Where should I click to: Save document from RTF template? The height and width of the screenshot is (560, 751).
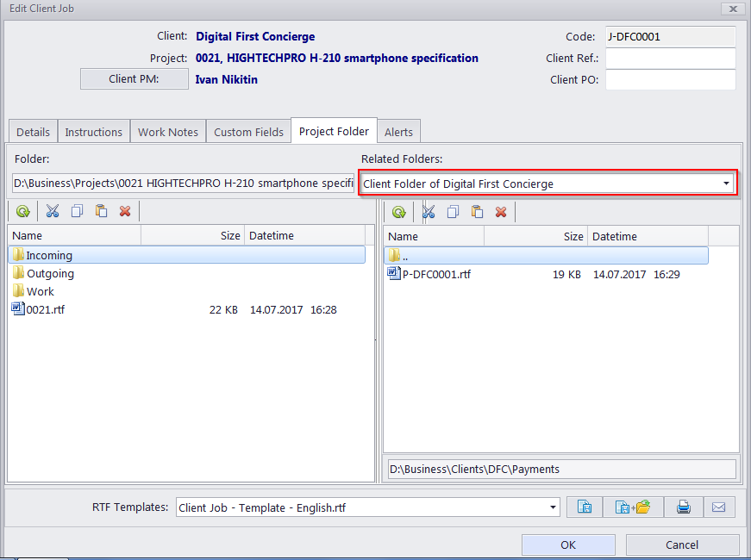[585, 507]
